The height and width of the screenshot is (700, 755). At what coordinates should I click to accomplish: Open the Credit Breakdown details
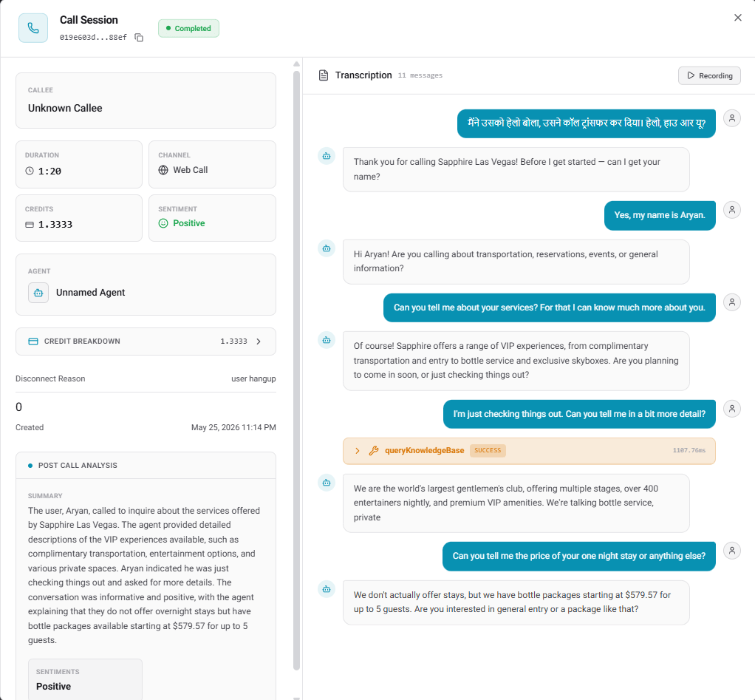pos(146,341)
